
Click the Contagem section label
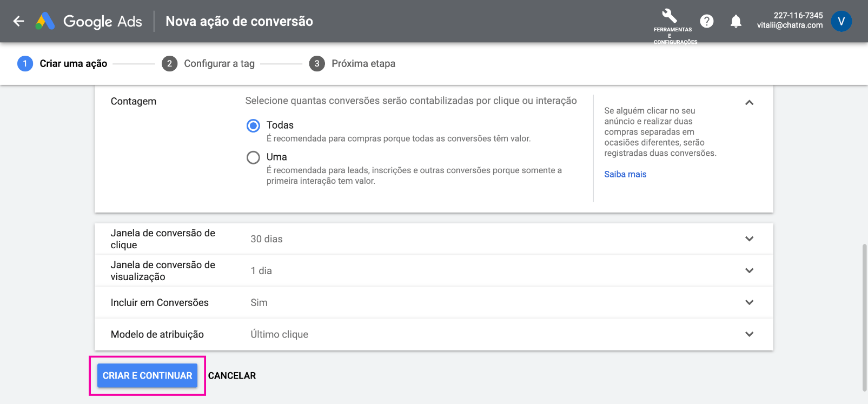[x=134, y=102]
